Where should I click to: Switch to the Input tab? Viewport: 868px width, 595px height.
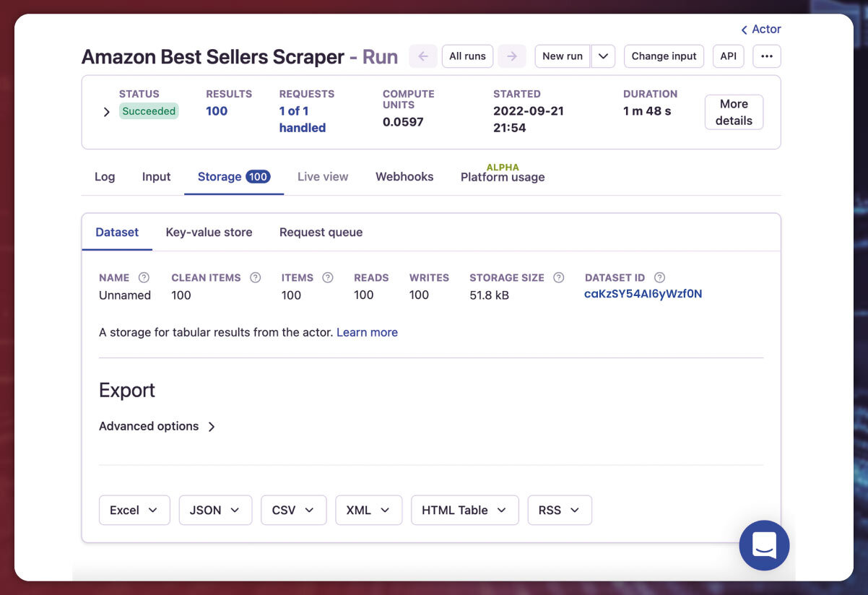click(156, 177)
